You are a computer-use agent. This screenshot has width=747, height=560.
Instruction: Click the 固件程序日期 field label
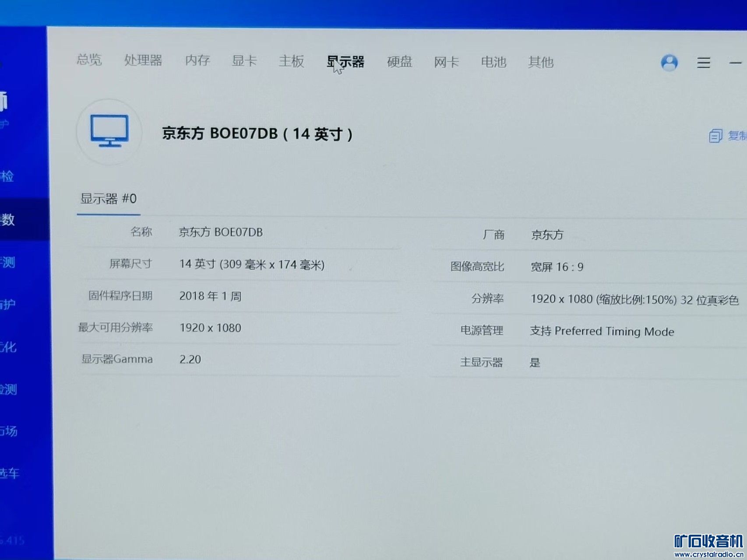pyautogui.click(x=120, y=296)
